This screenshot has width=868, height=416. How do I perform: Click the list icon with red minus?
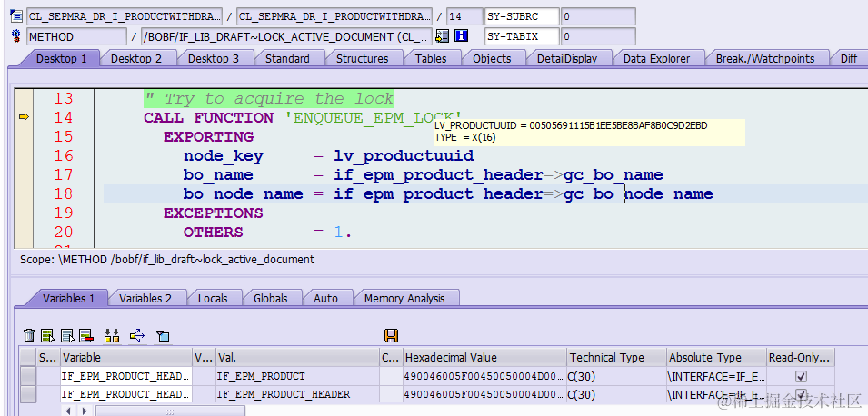(x=85, y=335)
